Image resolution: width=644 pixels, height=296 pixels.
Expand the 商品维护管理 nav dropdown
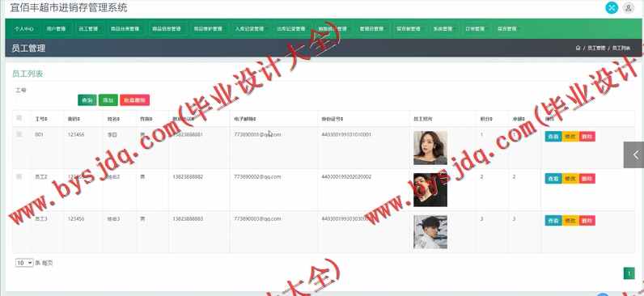210,29
